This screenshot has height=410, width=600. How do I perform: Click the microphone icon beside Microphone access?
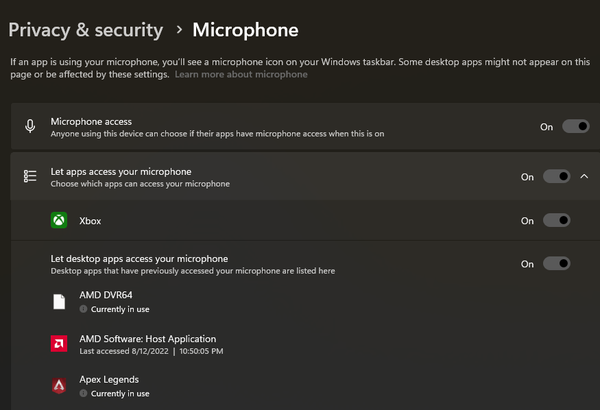point(30,126)
